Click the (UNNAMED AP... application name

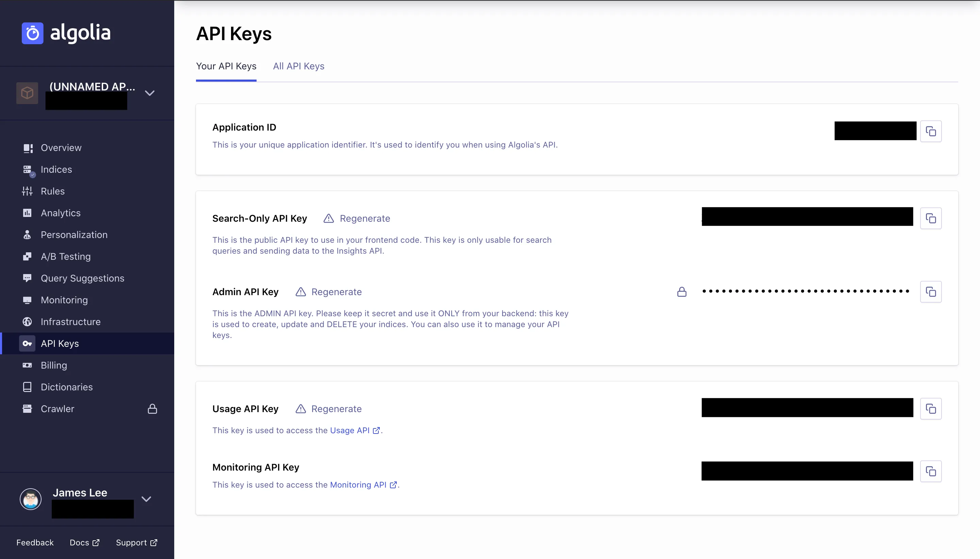coord(92,87)
